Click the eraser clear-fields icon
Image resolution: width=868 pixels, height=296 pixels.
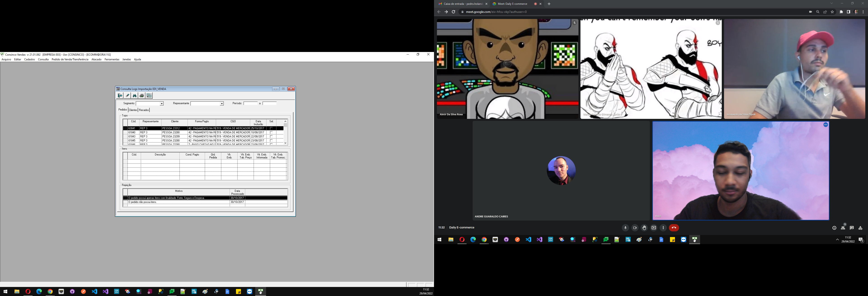(x=127, y=96)
